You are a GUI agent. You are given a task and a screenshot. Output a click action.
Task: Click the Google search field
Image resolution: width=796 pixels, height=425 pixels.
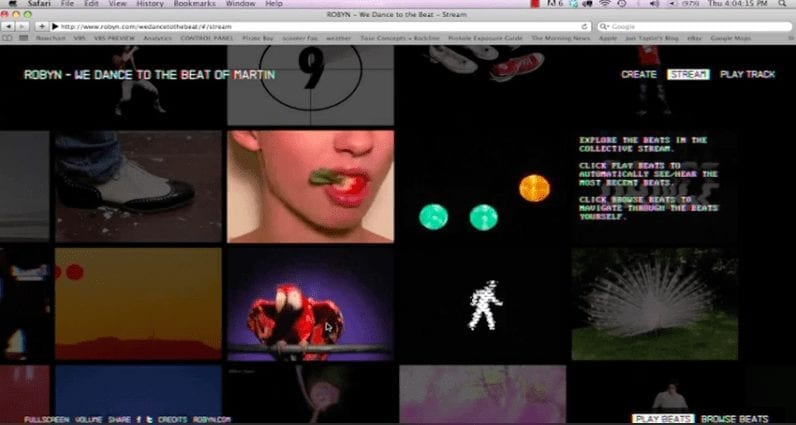(x=695, y=26)
